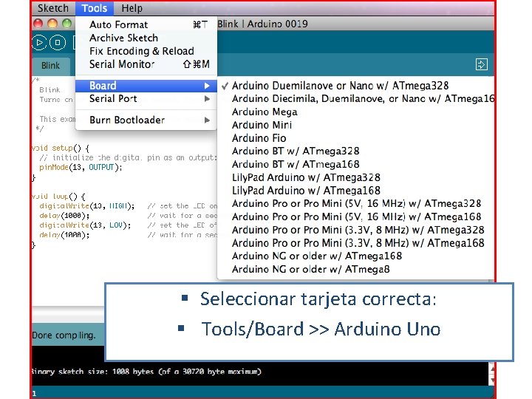
Task: Select Arduino BT w/ ATmega328
Action: pyautogui.click(x=355, y=151)
